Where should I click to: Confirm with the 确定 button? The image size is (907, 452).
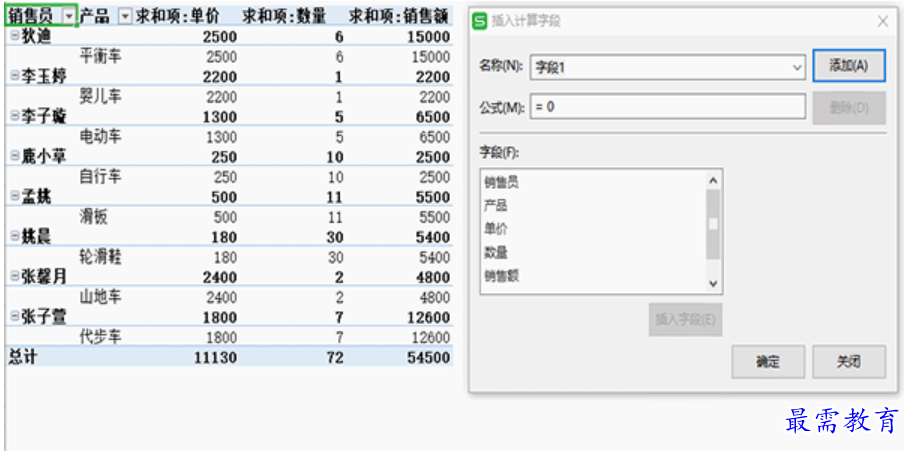(768, 362)
